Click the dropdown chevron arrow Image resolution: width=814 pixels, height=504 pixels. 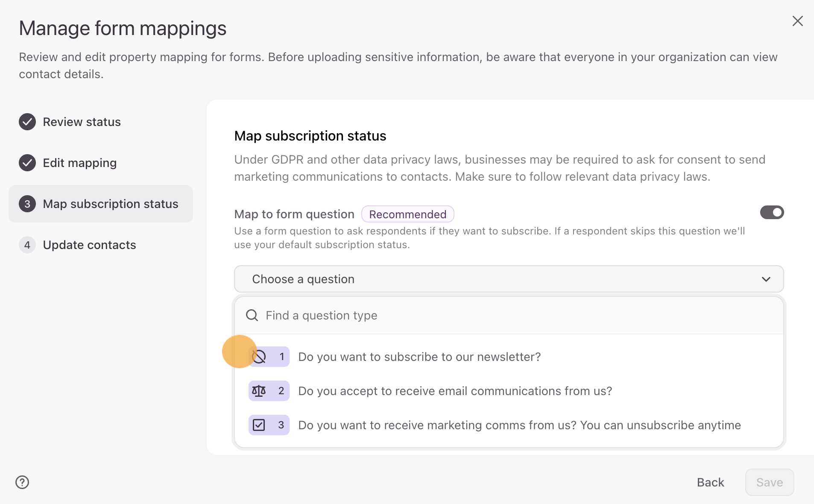(x=766, y=279)
